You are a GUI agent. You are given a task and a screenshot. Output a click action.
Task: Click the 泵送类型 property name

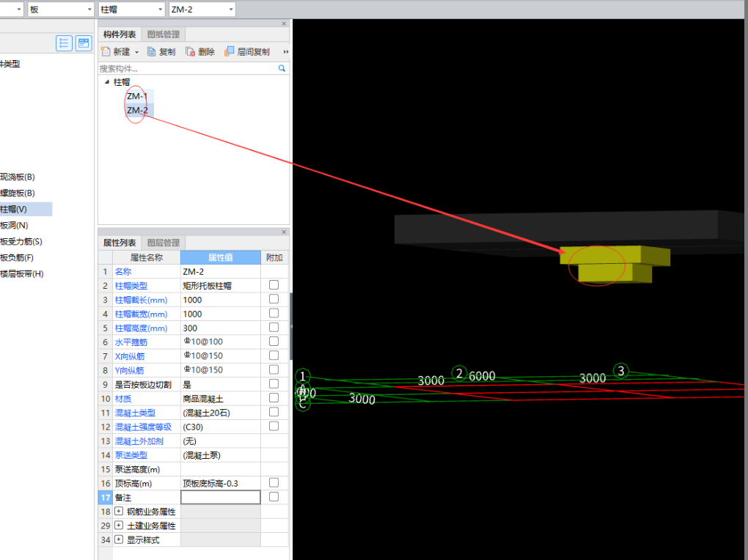pos(131,455)
